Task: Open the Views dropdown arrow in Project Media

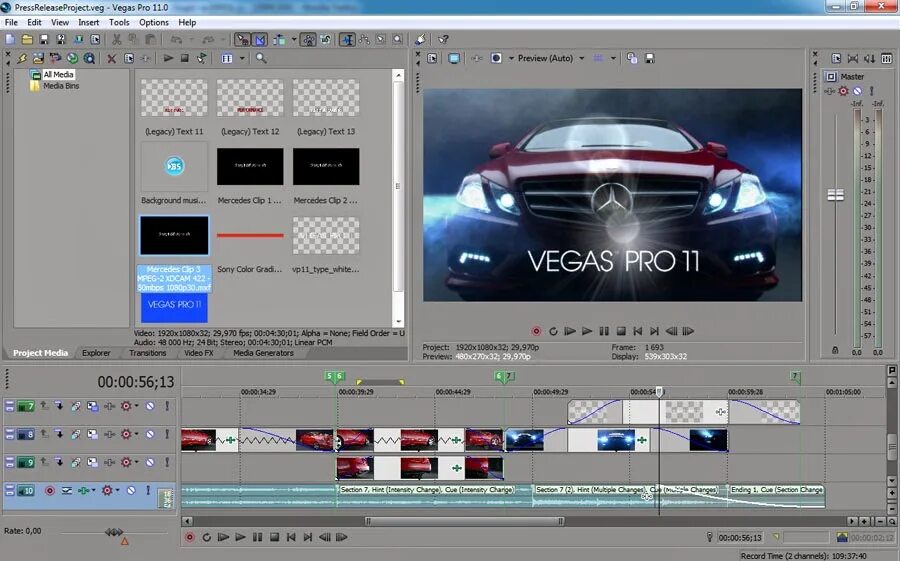Action: pos(242,58)
